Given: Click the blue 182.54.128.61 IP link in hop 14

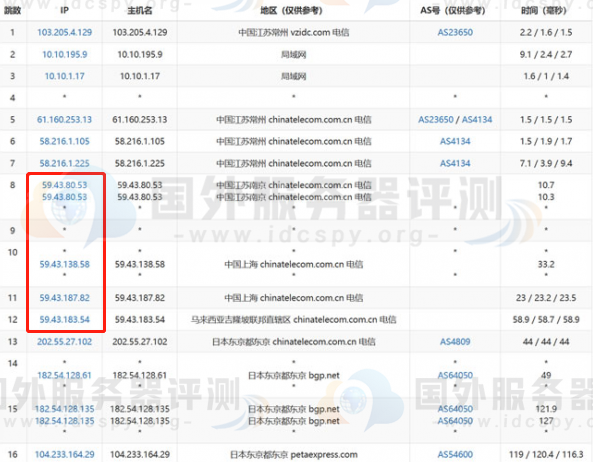Looking at the screenshot, I should coord(65,375).
